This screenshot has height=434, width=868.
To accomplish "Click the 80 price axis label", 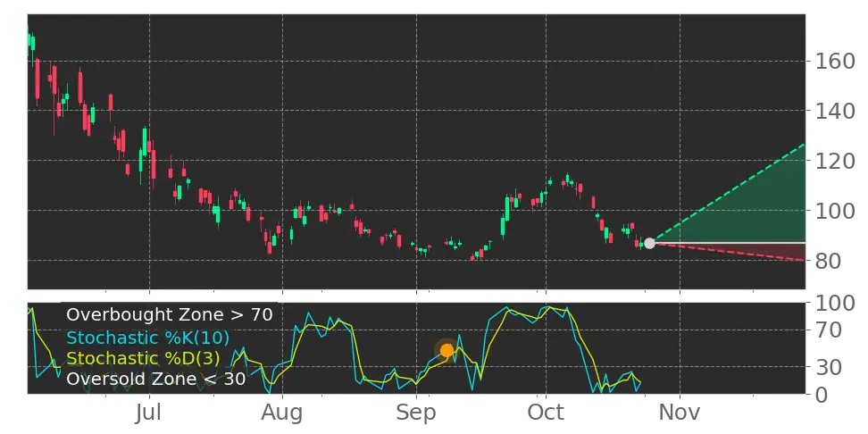I will tap(828, 260).
